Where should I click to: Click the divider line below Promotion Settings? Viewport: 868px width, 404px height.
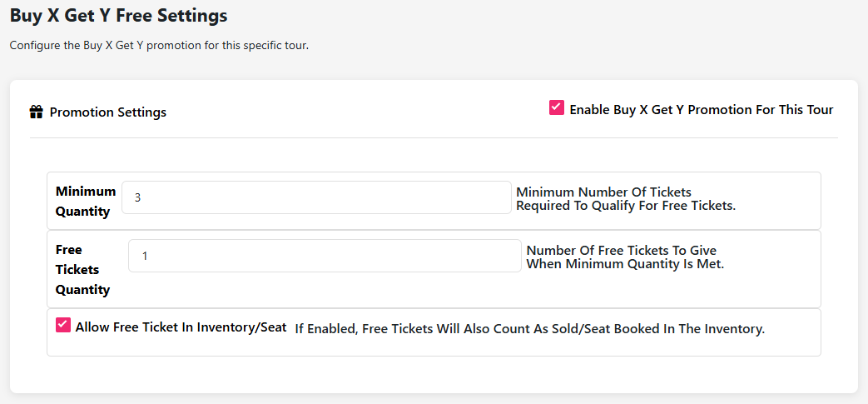433,137
